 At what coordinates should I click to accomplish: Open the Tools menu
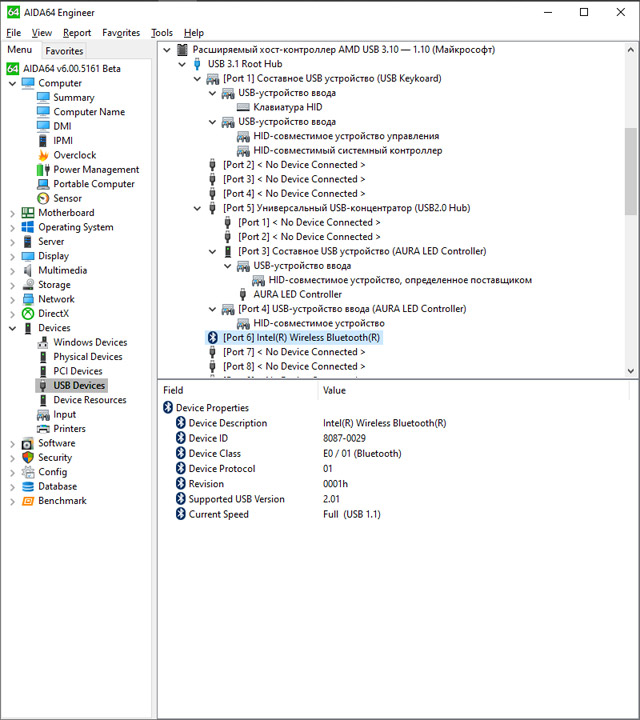[162, 33]
